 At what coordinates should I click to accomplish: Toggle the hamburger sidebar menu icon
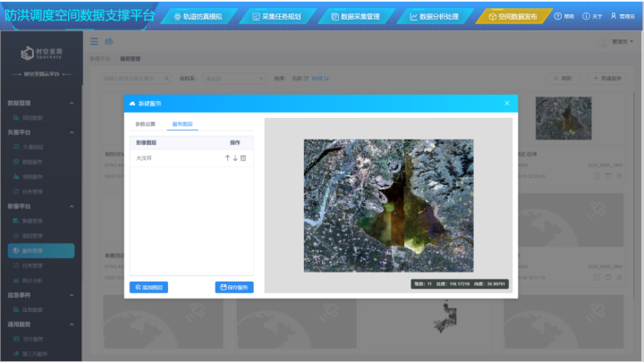95,41
